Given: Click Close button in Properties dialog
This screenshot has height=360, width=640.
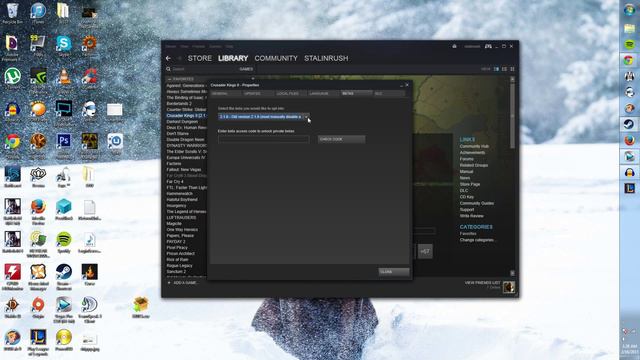Looking at the screenshot, I should pyautogui.click(x=393, y=272).
